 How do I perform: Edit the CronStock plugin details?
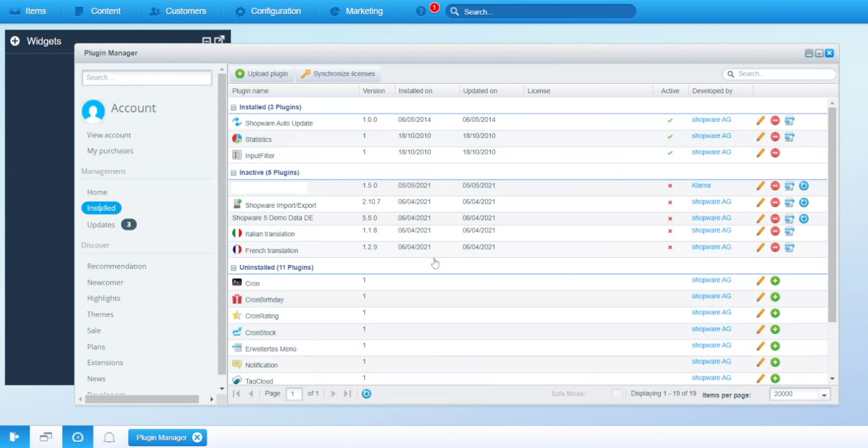coord(761,329)
